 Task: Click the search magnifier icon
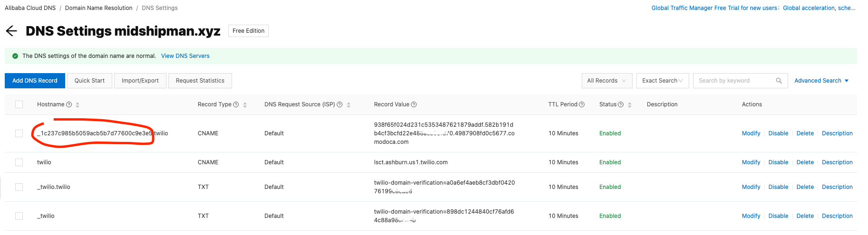click(x=779, y=81)
